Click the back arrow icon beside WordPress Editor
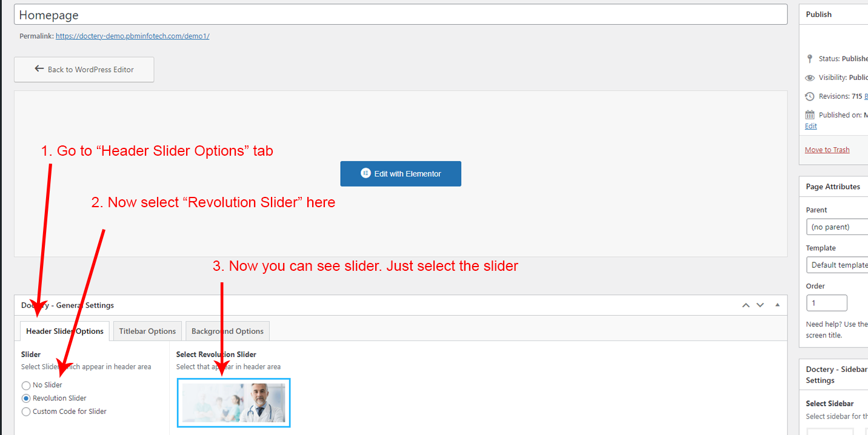The image size is (868, 435). (x=39, y=69)
